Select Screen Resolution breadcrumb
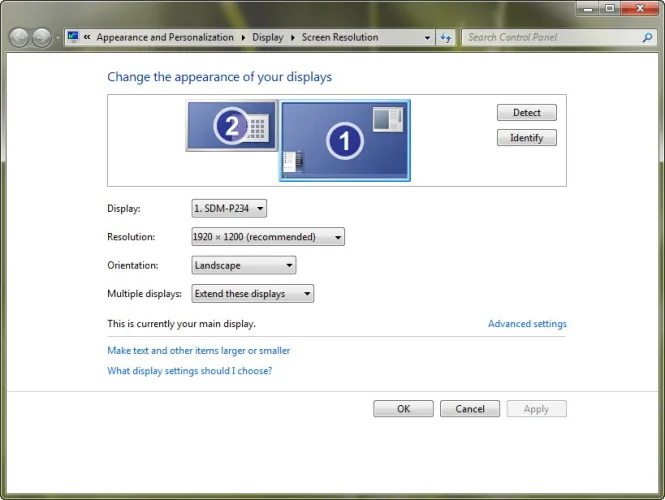The height and width of the screenshot is (500, 665). click(x=340, y=37)
